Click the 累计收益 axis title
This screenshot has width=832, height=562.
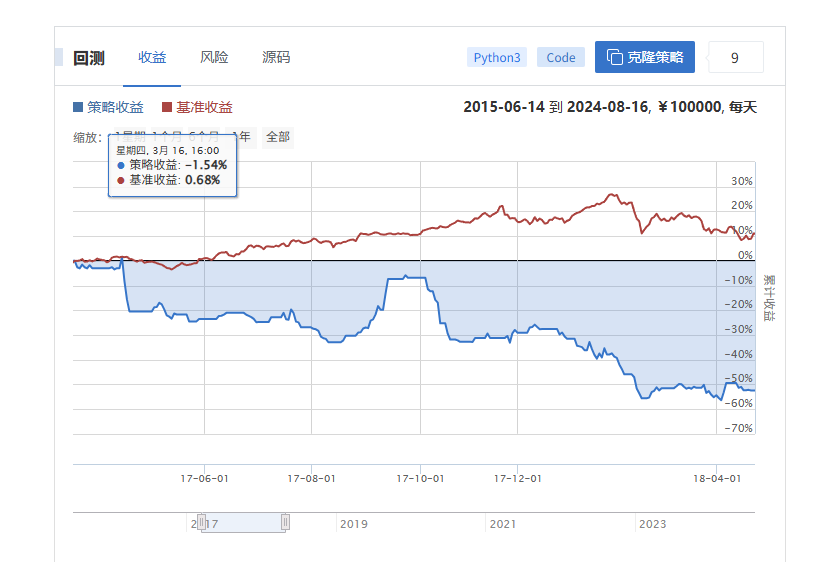[769, 298]
